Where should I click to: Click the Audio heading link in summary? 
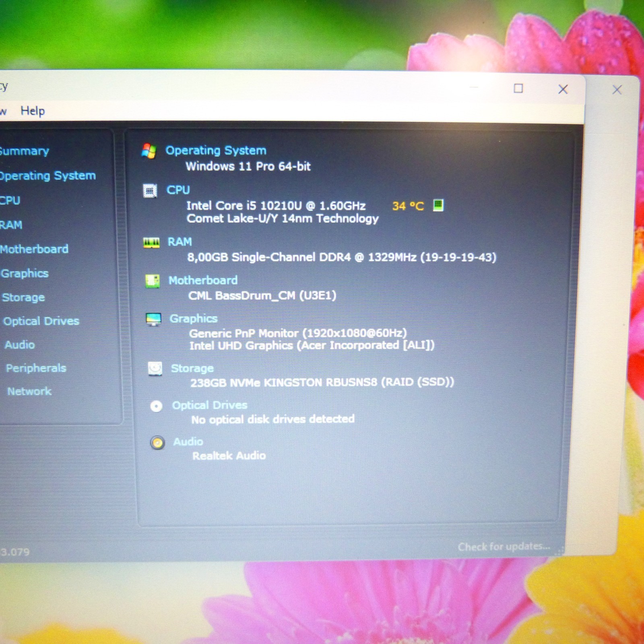tap(188, 442)
